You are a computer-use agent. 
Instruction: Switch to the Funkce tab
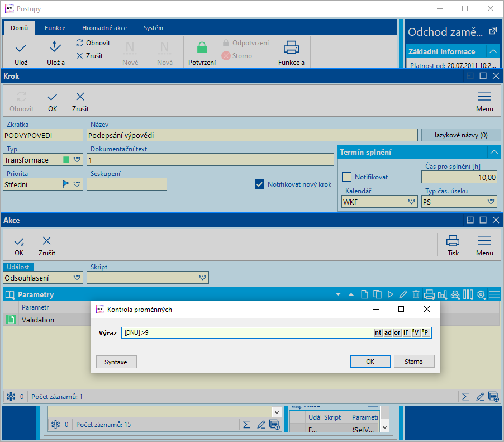55,28
